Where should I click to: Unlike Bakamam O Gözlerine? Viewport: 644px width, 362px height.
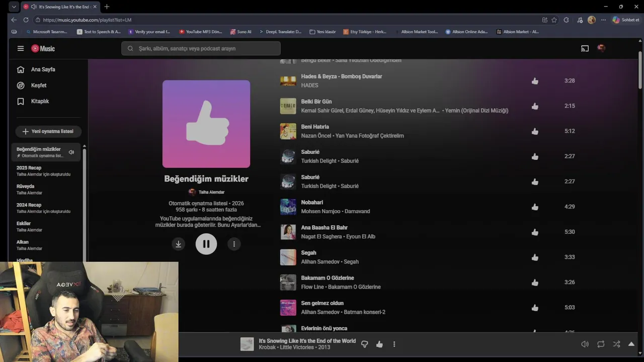(535, 282)
